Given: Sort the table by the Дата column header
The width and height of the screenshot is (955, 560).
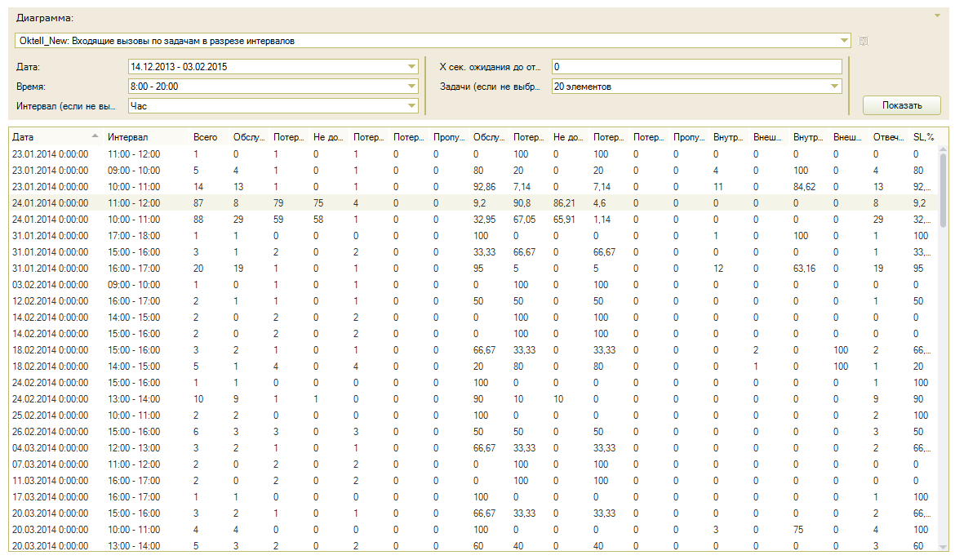Looking at the screenshot, I should coord(49,137).
